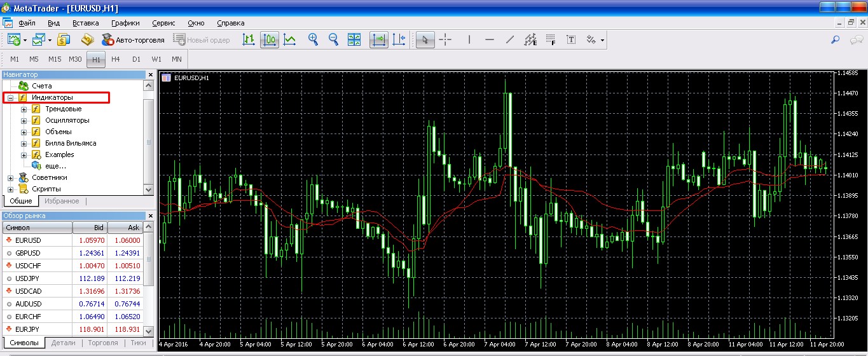The height and width of the screenshot is (356, 868).
Task: Switch to Торговля market watch tab
Action: 103,343
